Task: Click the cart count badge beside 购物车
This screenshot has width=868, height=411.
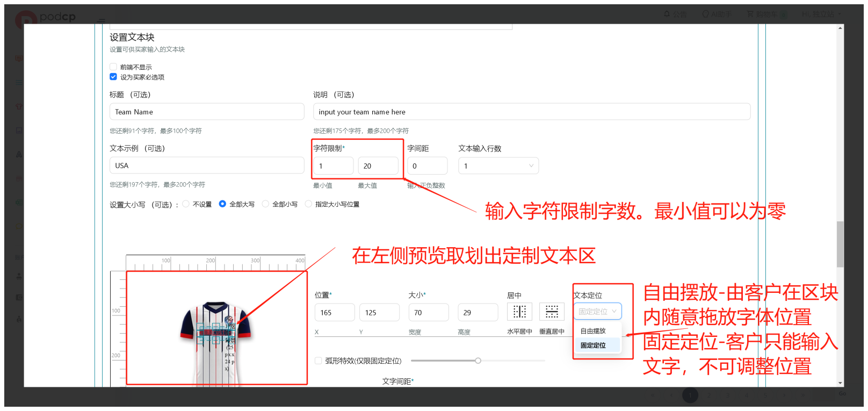Action: [x=784, y=15]
